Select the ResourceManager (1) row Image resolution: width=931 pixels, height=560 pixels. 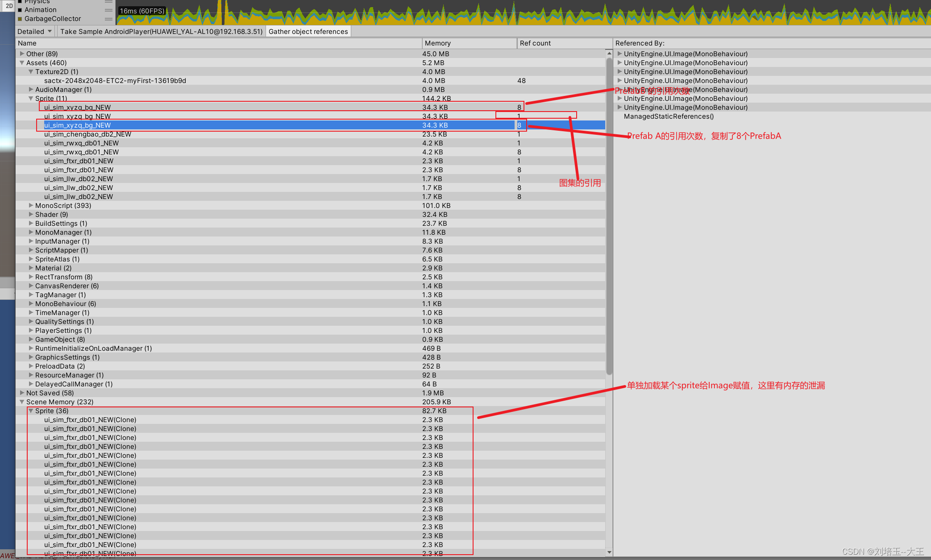pyautogui.click(x=310, y=375)
